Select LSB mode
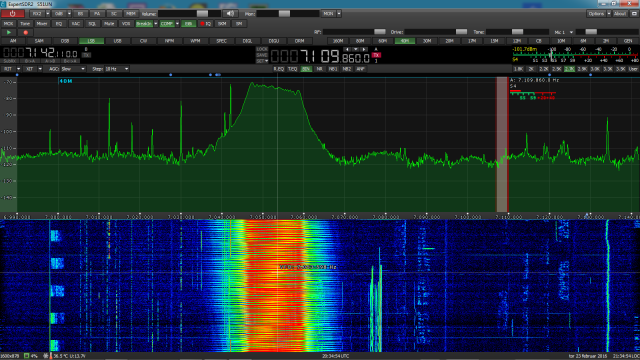This screenshot has width=640, height=360. point(91,41)
